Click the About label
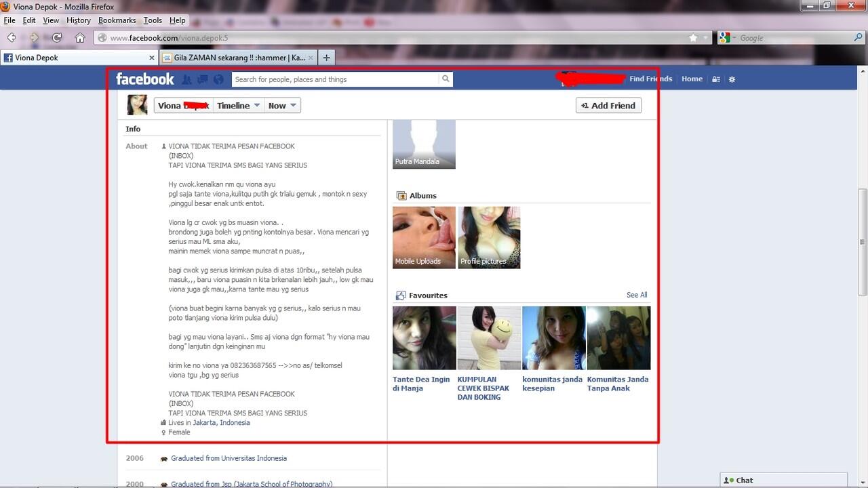The width and height of the screenshot is (868, 488). click(x=136, y=146)
